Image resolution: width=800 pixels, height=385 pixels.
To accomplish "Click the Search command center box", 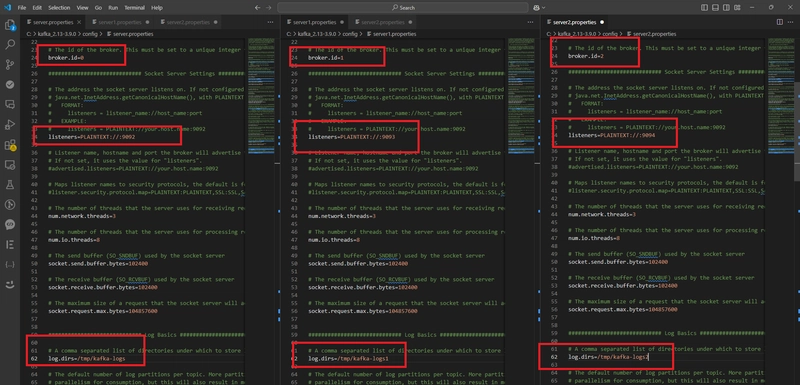I will click(403, 8).
